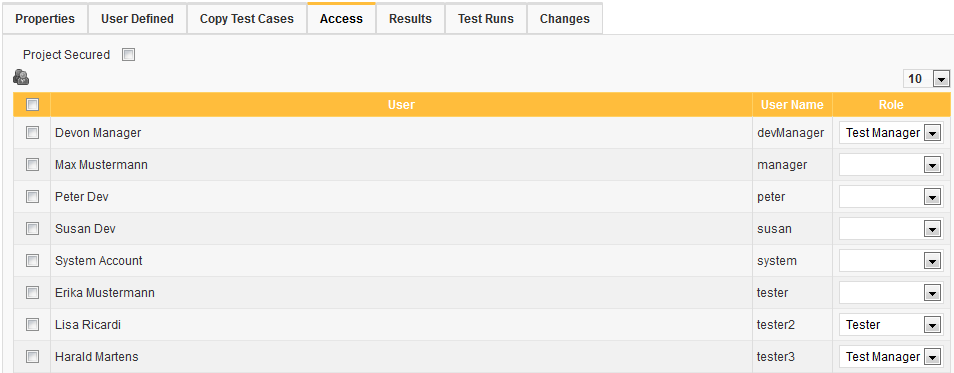Select the Lisa Ricardi row checkbox
The width and height of the screenshot is (954, 373).
(x=32, y=324)
